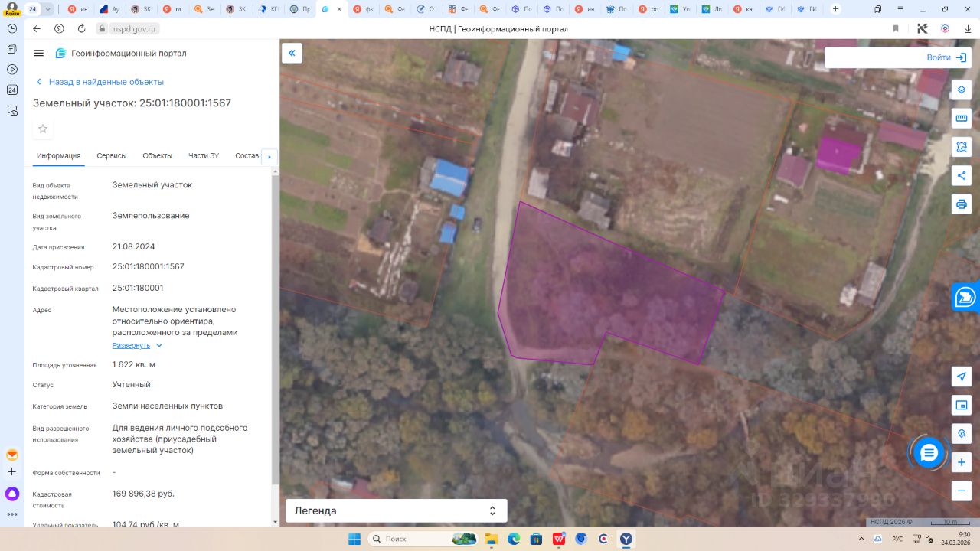Switch to the Состав tab

pos(247,155)
